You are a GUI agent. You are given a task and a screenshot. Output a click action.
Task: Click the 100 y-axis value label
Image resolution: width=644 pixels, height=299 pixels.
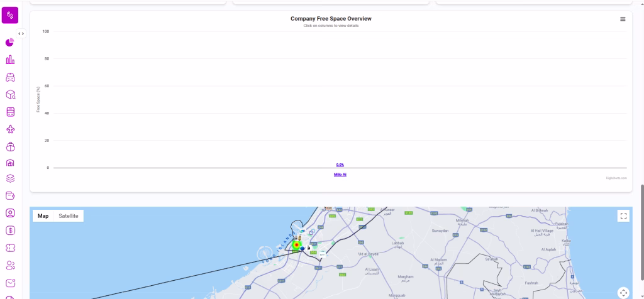45,31
